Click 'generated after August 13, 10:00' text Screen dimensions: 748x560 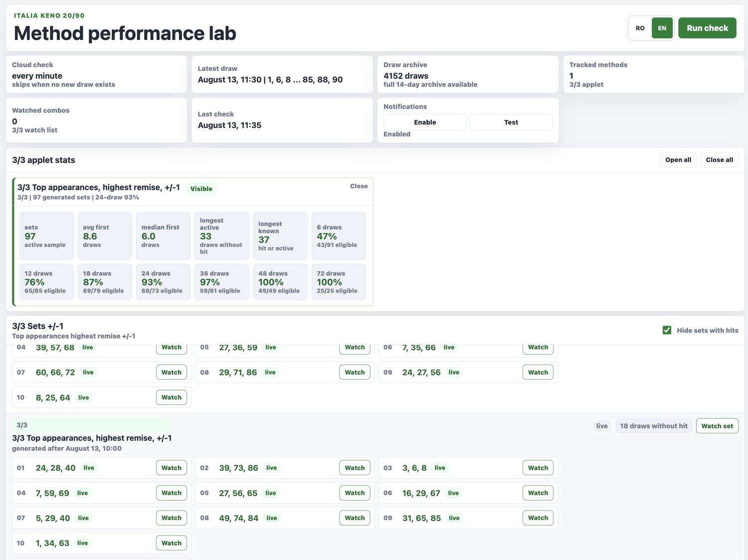67,448
